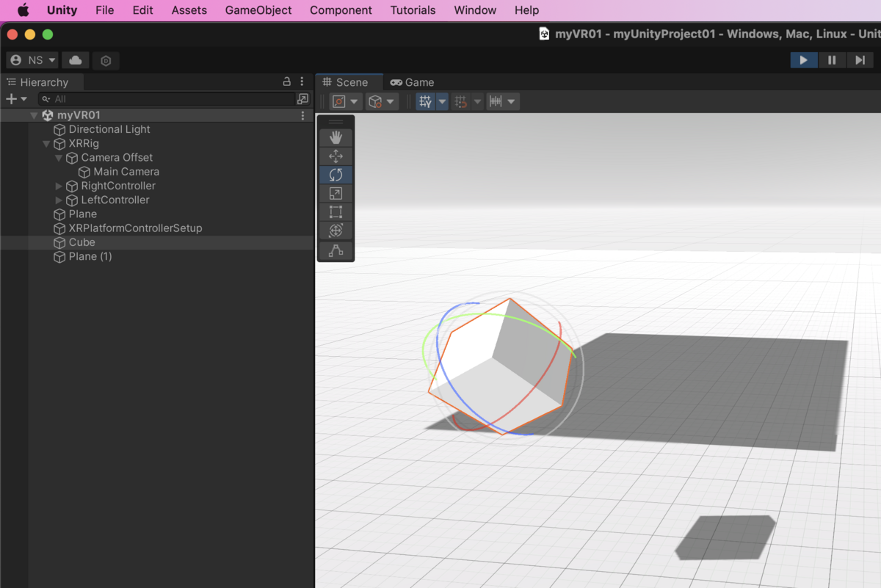Screen dimensions: 881x588
Task: Click the Pause button
Action: click(x=832, y=60)
